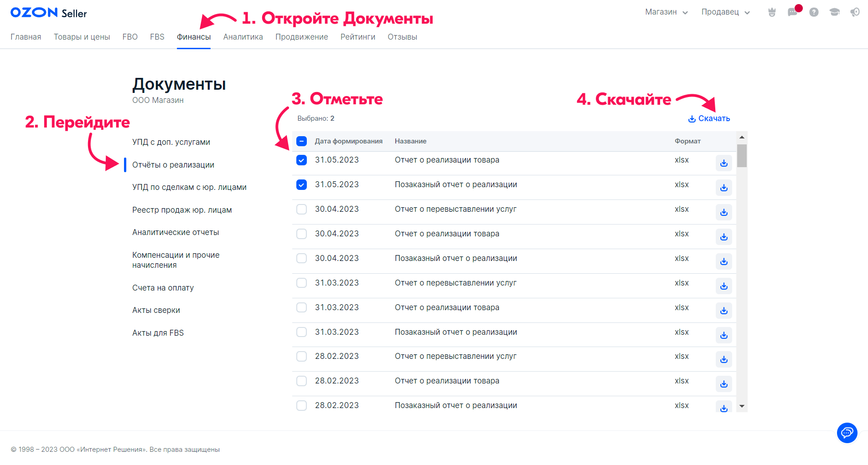Image resolution: width=868 pixels, height=465 pixels.
Task: Open the Товары и цены tab
Action: [82, 37]
